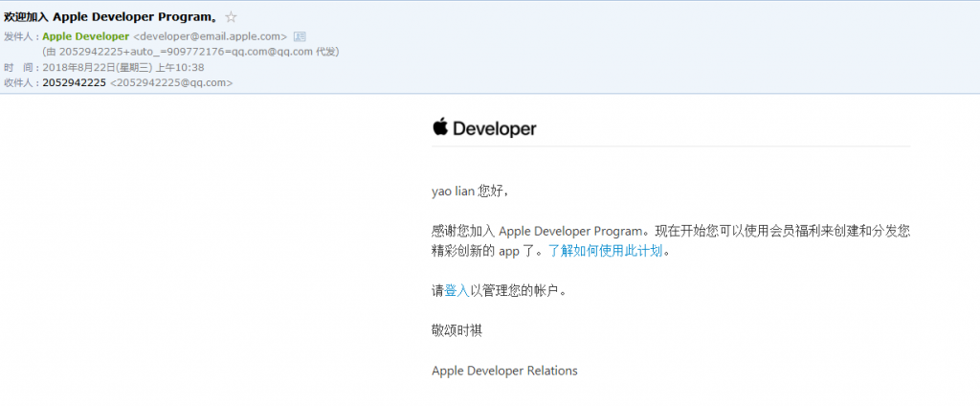The height and width of the screenshot is (406, 980).
Task: Open the 了解如何使用此计划 link
Action: pyautogui.click(x=605, y=251)
